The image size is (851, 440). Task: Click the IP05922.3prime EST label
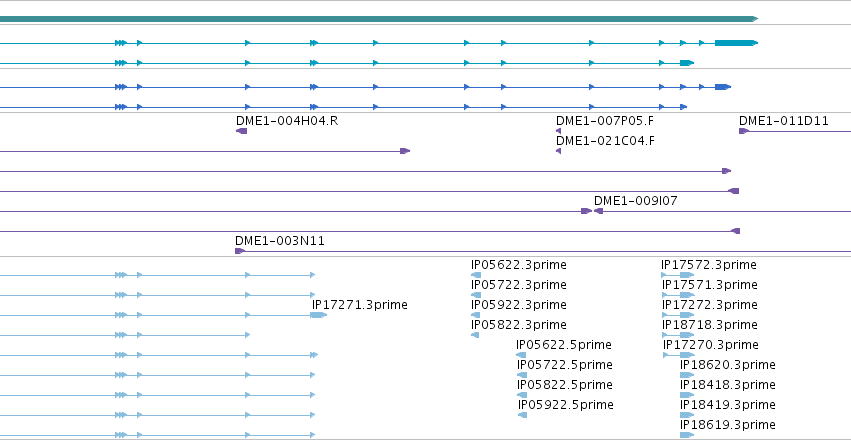pos(518,305)
